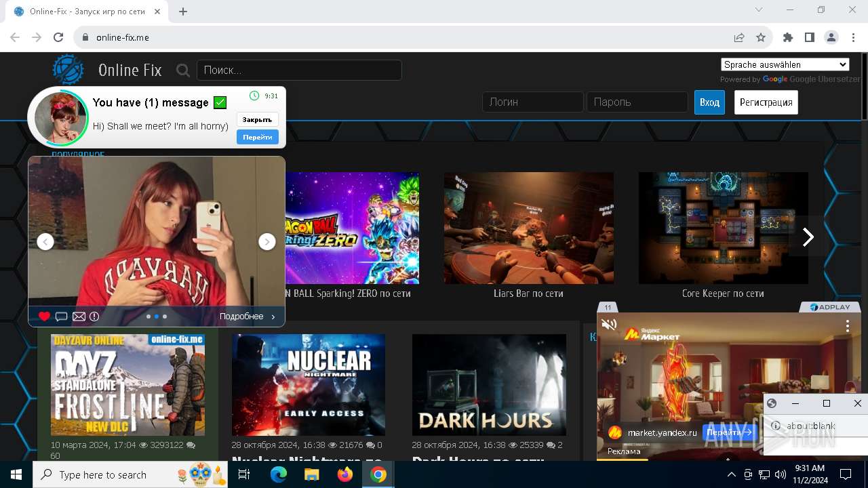Image resolution: width=868 pixels, height=488 pixels.
Task: Click the ADPLAY badge on the ad
Action: pyautogui.click(x=831, y=307)
